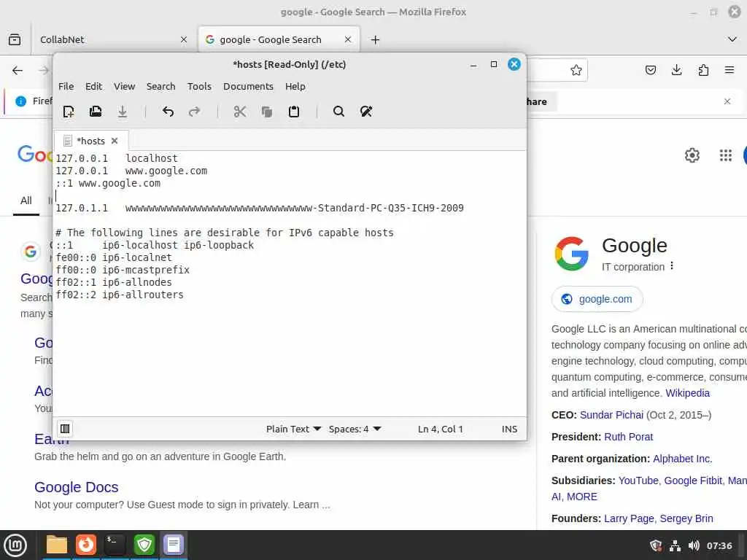List all tabs using the Firefox chevron
This screenshot has width=747, height=560.
pyautogui.click(x=732, y=39)
